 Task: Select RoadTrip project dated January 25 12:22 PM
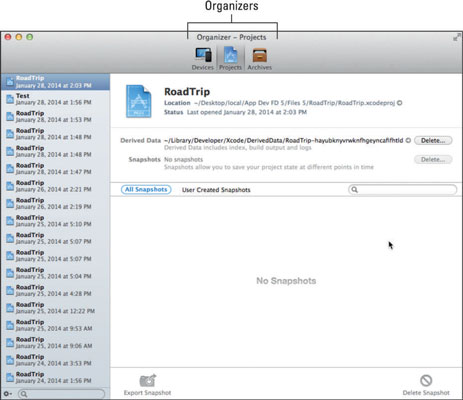pos(55,308)
